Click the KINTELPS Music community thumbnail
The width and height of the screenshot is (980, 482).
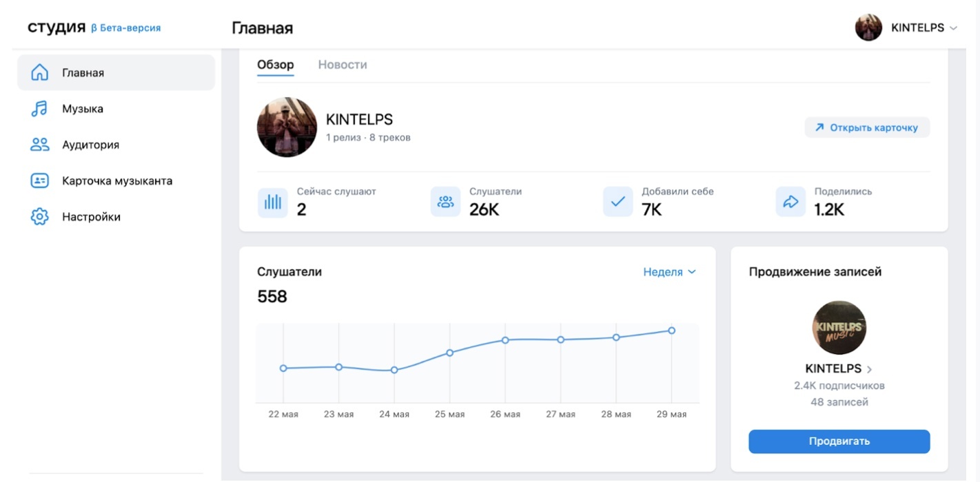click(839, 328)
